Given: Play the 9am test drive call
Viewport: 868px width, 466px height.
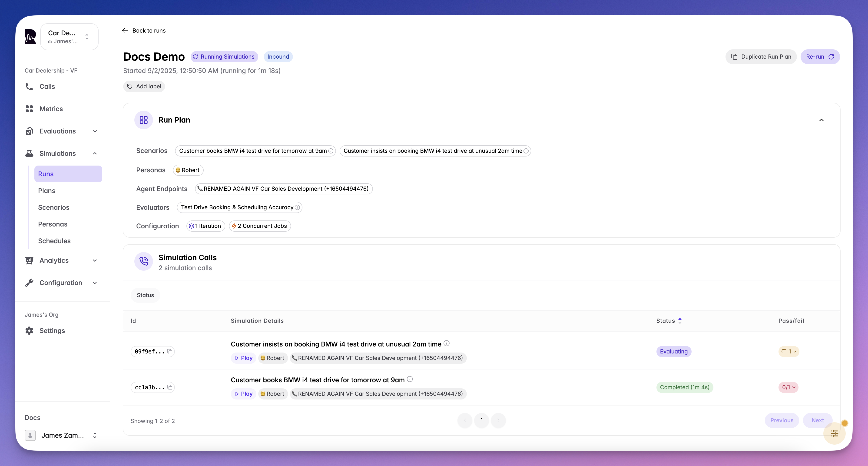Looking at the screenshot, I should pyautogui.click(x=244, y=393).
